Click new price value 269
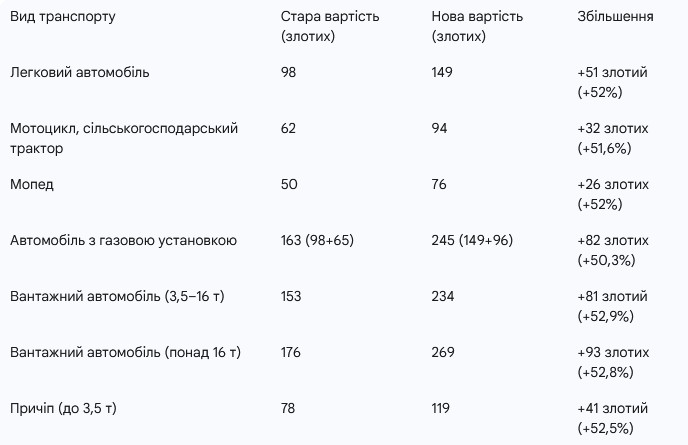The image size is (688, 445). [x=443, y=352]
